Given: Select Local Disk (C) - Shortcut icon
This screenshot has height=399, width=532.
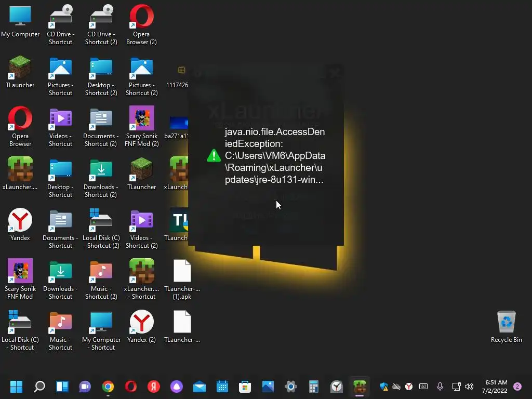Looking at the screenshot, I should point(20,330).
